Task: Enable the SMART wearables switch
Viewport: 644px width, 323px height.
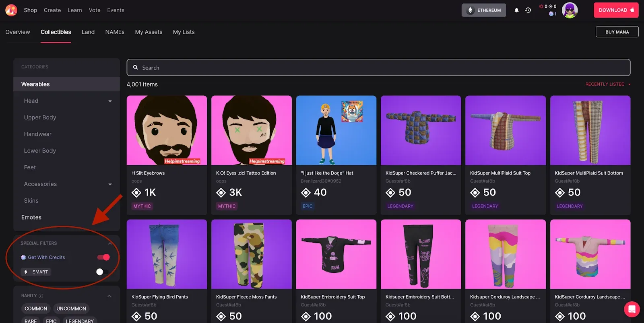Action: pyautogui.click(x=103, y=272)
